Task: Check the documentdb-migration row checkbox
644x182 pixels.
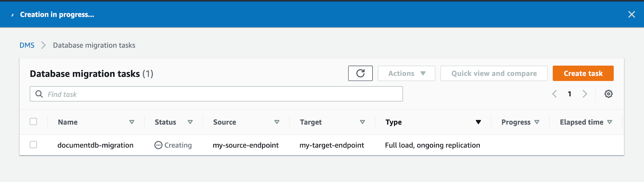Action: coord(33,145)
